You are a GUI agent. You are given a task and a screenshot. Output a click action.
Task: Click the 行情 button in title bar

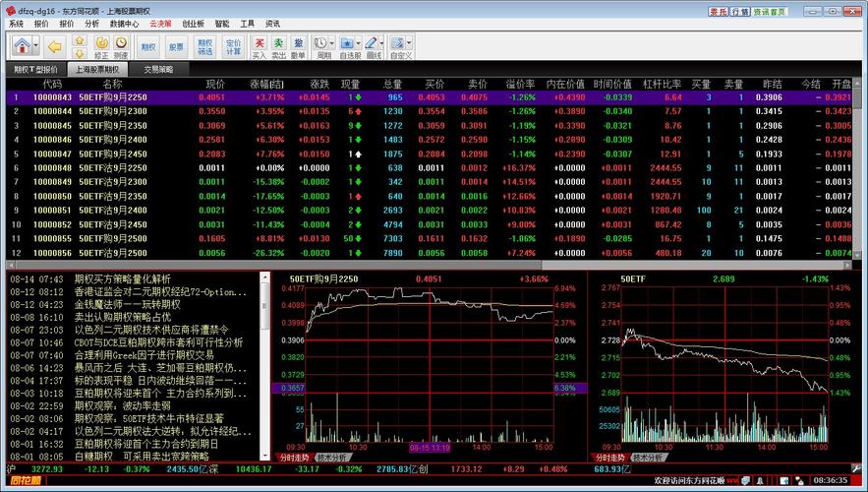point(740,11)
